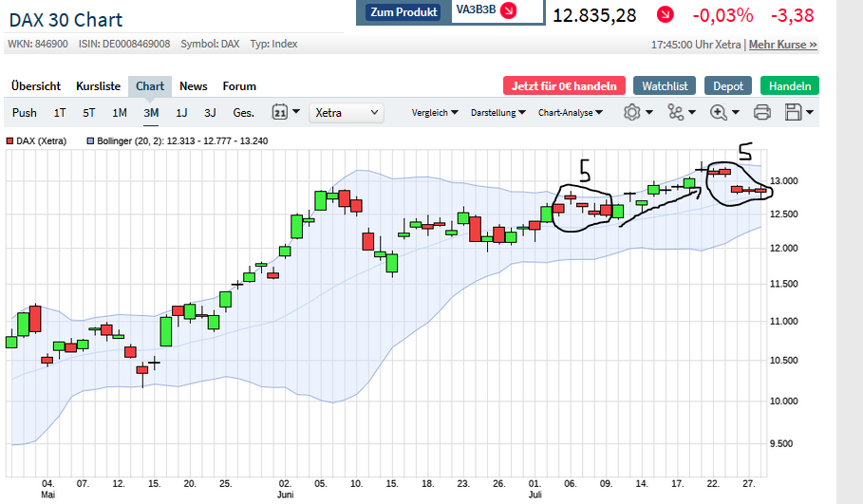Expand the calendar dropdown arrow
Image resolution: width=863 pixels, height=504 pixels.
[296, 112]
